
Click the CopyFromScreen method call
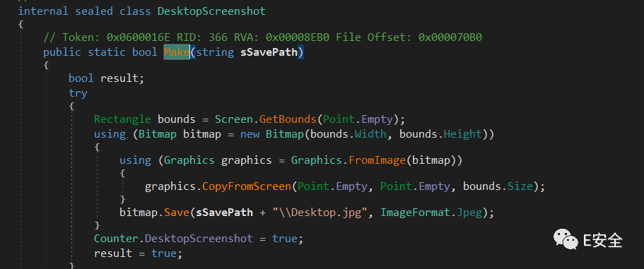pos(247,186)
